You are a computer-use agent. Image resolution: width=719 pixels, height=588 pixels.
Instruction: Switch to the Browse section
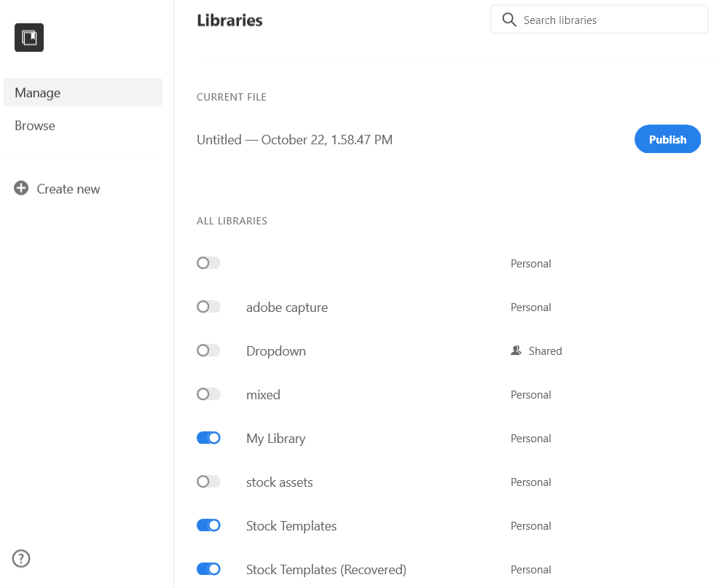tap(34, 125)
